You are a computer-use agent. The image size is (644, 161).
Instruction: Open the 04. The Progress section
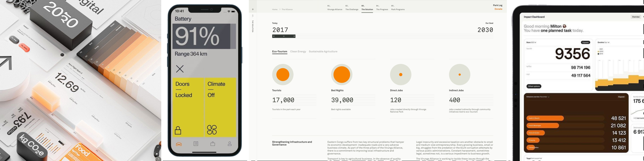pyautogui.click(x=382, y=8)
